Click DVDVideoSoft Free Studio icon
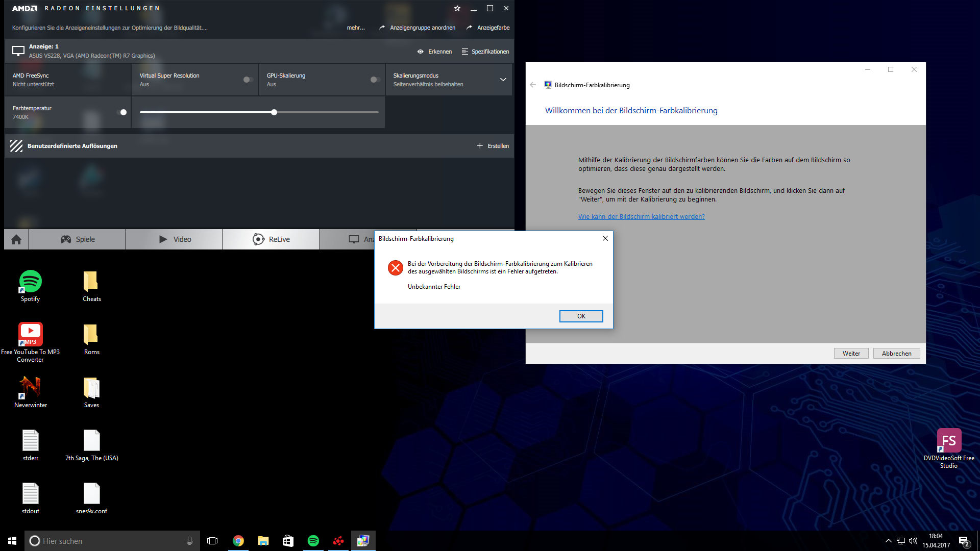The height and width of the screenshot is (551, 980). pos(949,441)
